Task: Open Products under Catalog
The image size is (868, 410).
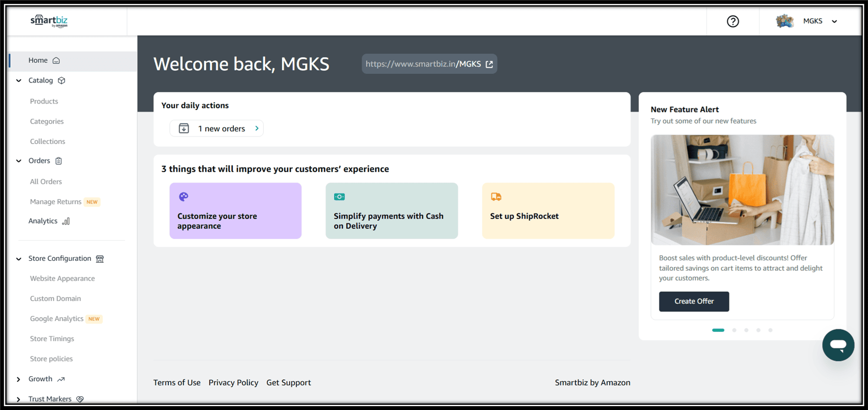Action: click(x=44, y=102)
